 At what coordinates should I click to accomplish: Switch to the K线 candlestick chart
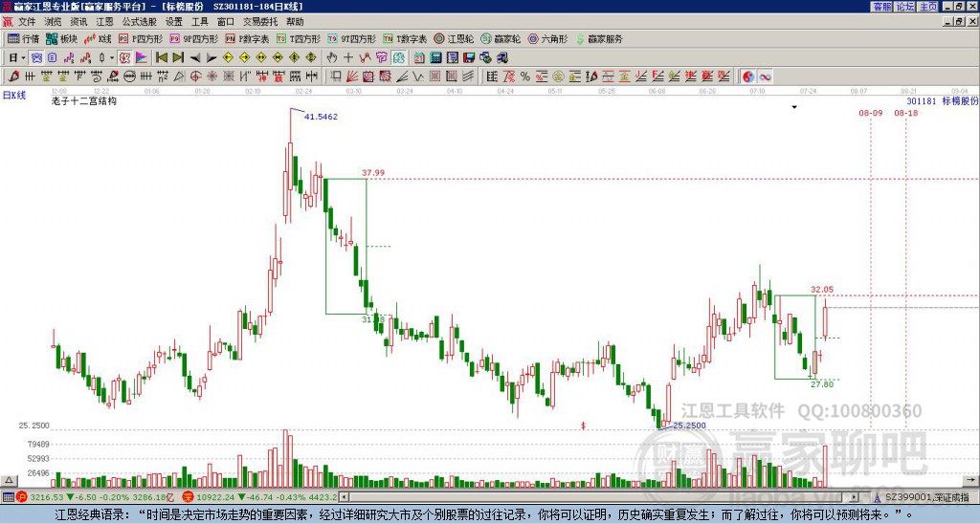pos(98,38)
